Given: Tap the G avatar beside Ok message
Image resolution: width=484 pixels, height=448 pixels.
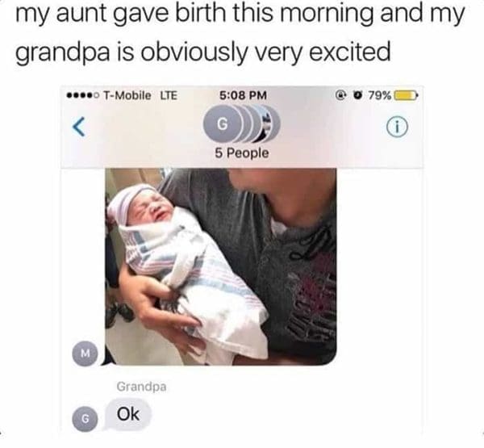Looking at the screenshot, I should (x=86, y=419).
